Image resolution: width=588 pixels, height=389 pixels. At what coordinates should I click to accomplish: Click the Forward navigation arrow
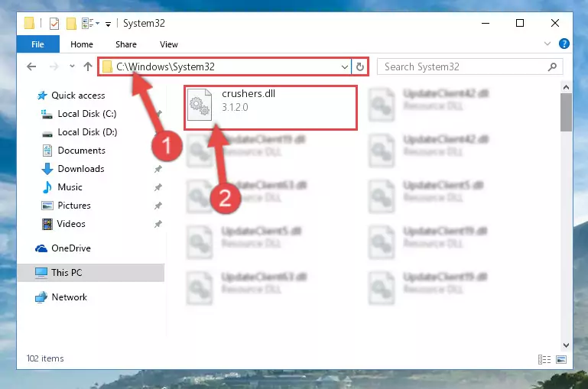54,66
